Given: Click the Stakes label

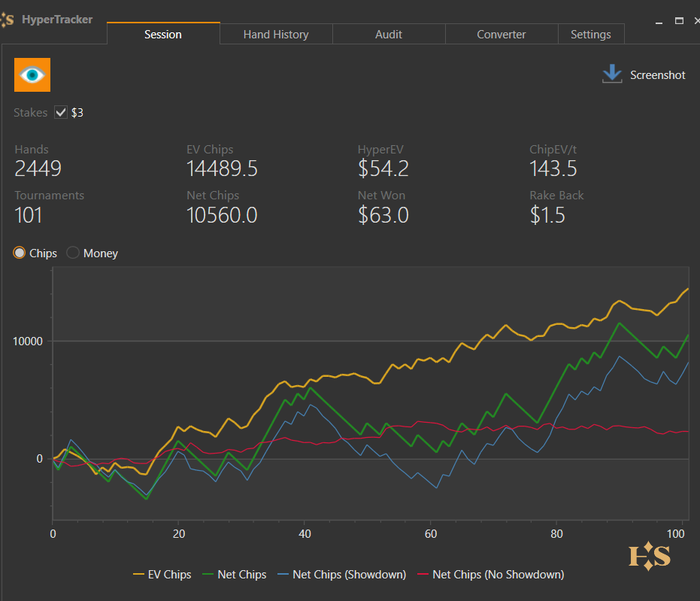Looking at the screenshot, I should coord(30,113).
